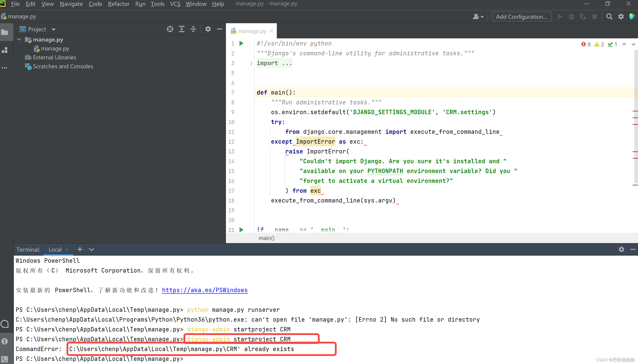Open Project panel options gear

(x=208, y=29)
